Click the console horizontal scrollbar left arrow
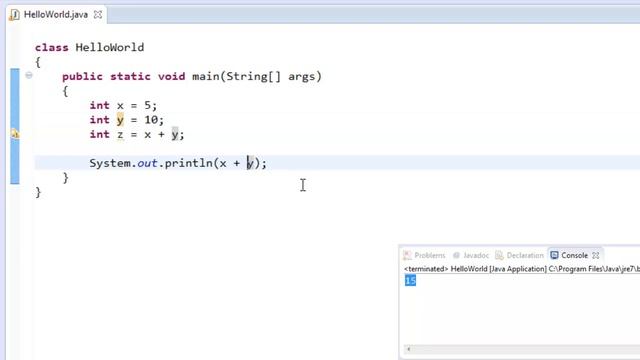This screenshot has height=360, width=640. pyautogui.click(x=409, y=349)
